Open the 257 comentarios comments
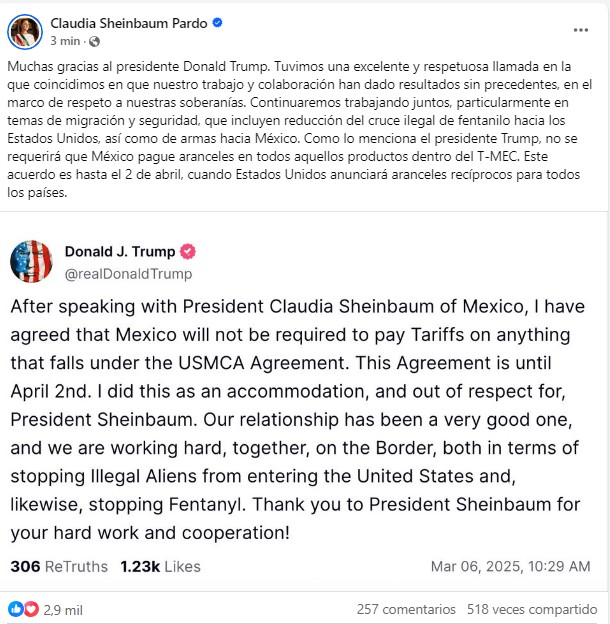Screen dimensions: 610x624 coord(406,608)
